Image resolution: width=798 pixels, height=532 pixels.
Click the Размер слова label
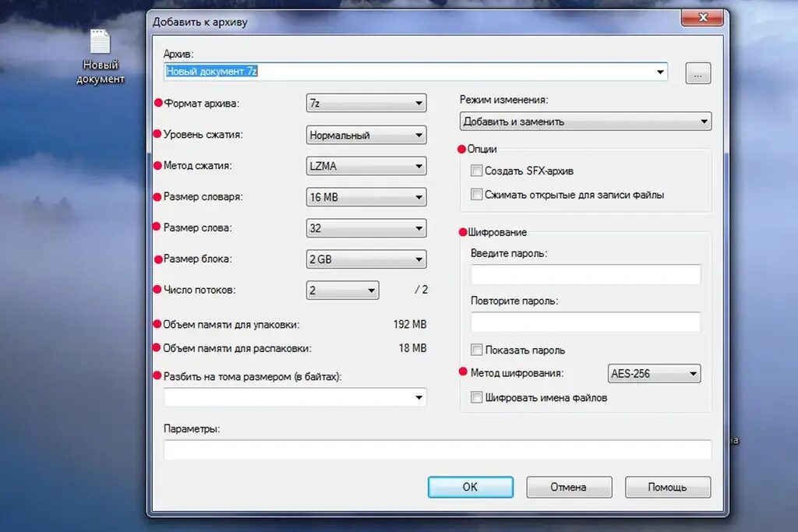coord(197,228)
